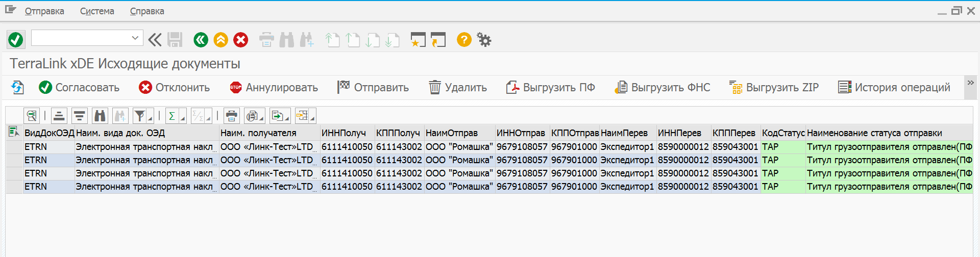Open the Справка menu

click(x=147, y=11)
